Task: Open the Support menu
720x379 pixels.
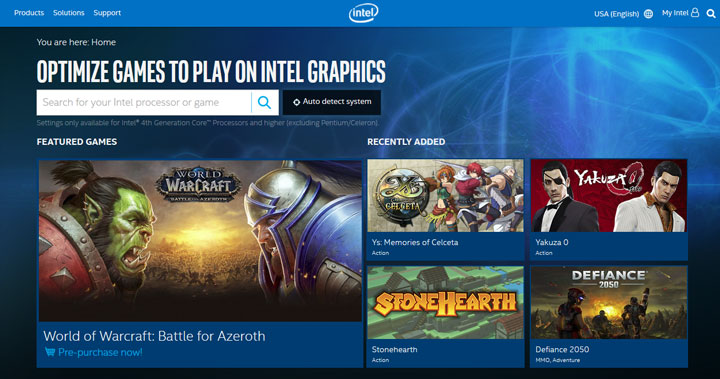Action: coord(107,13)
